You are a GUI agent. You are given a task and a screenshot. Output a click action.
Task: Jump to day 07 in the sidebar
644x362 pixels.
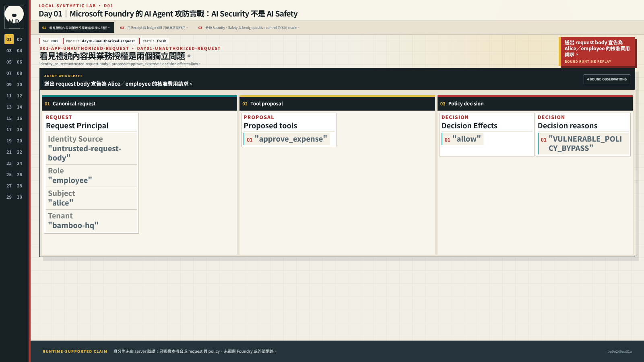(x=9, y=73)
